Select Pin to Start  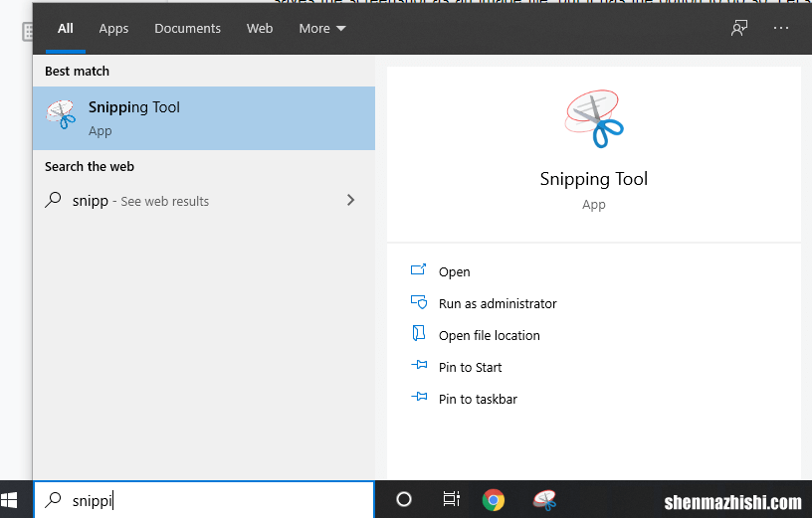coord(471,368)
